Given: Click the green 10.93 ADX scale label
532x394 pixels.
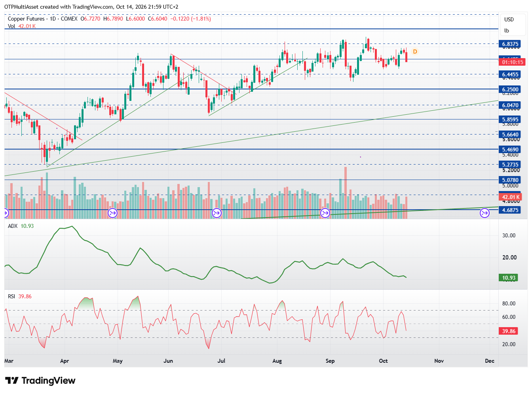Looking at the screenshot, I should pyautogui.click(x=509, y=278).
